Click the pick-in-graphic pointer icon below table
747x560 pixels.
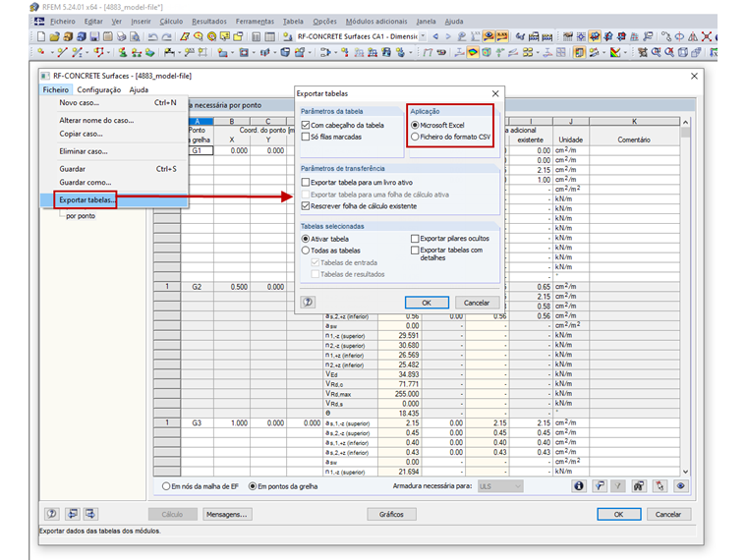click(x=660, y=486)
